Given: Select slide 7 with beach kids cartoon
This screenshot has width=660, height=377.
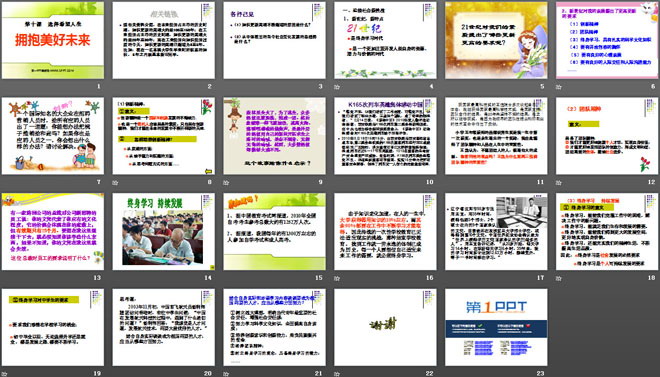Looking at the screenshot, I should pyautogui.click(x=53, y=136).
